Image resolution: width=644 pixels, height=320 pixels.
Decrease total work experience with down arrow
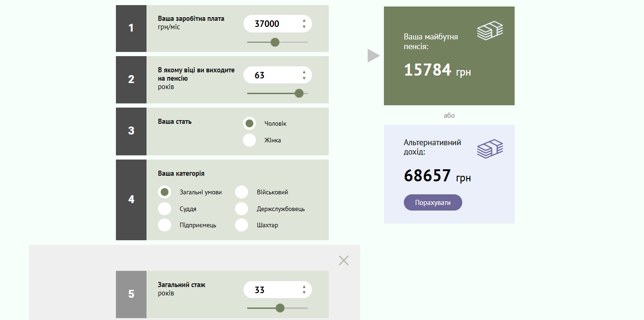coord(304,293)
